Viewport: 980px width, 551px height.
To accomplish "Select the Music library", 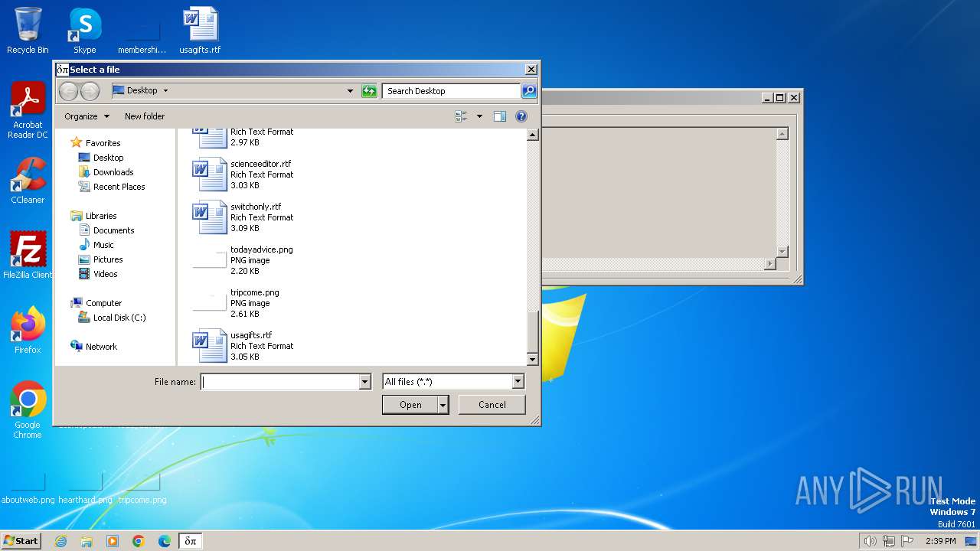I will [103, 245].
